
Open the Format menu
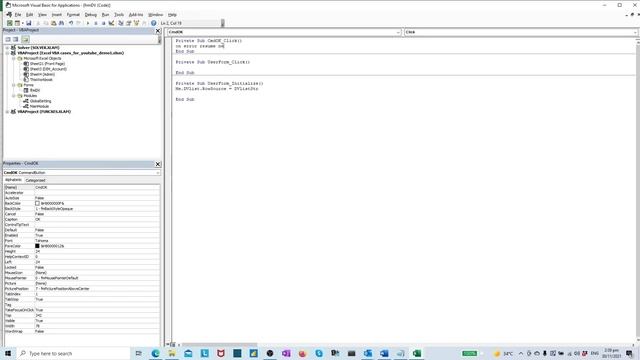[73, 15]
